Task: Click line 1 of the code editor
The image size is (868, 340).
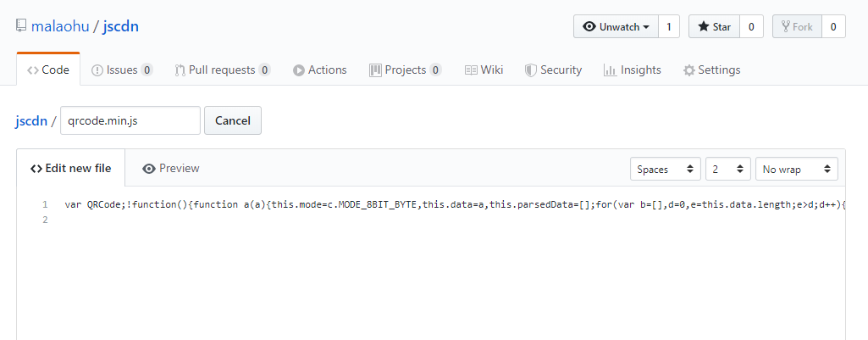Action: click(454, 204)
